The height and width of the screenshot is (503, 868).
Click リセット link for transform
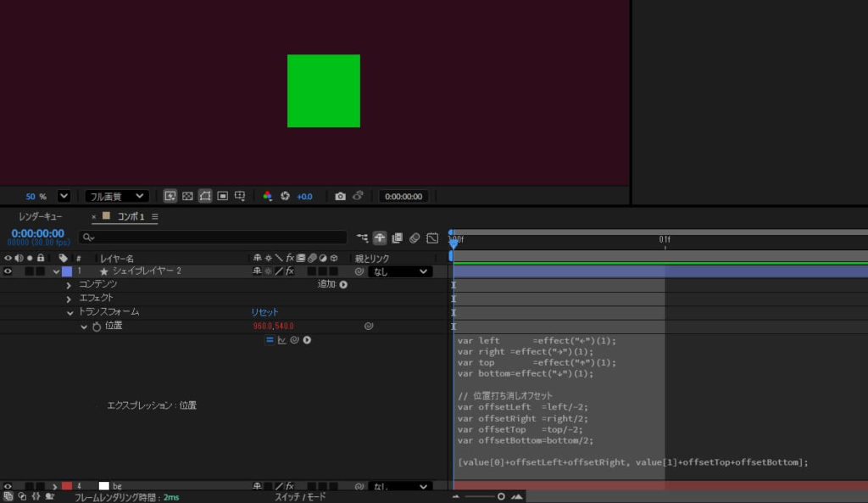(x=264, y=312)
